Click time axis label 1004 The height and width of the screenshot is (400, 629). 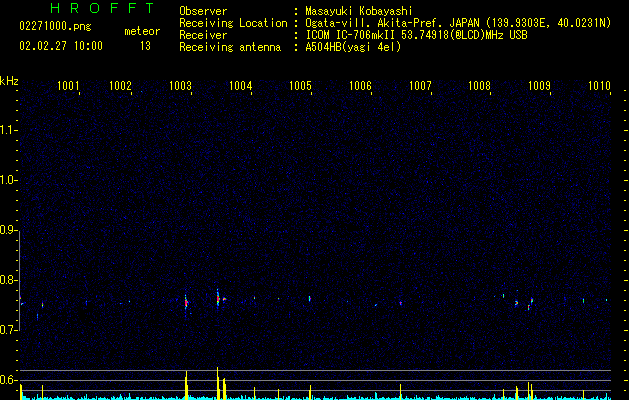tap(240, 86)
